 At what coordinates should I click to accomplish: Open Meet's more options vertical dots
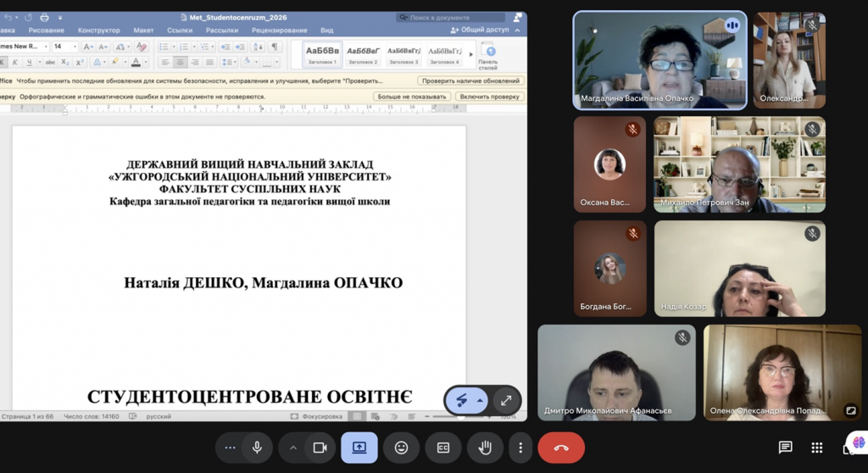tap(520, 448)
